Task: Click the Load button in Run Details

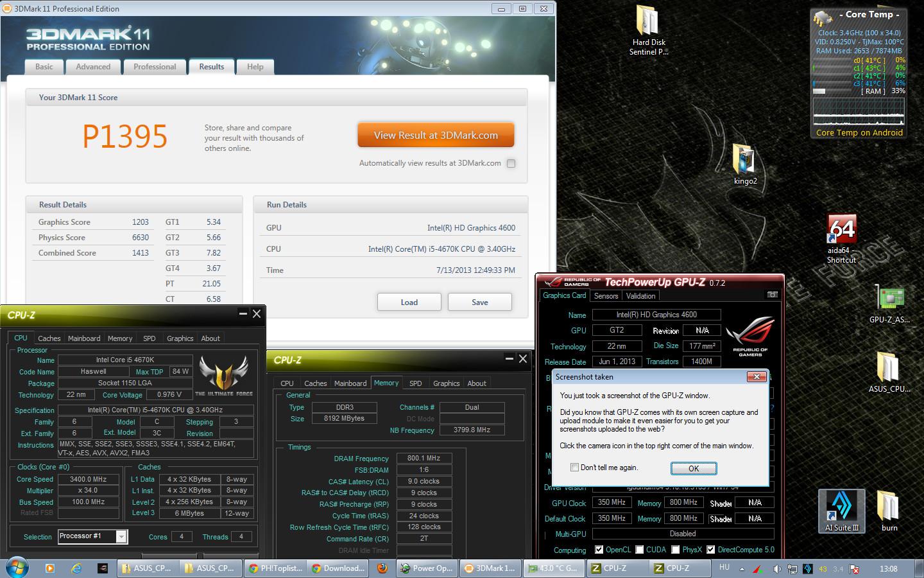Action: (x=409, y=302)
